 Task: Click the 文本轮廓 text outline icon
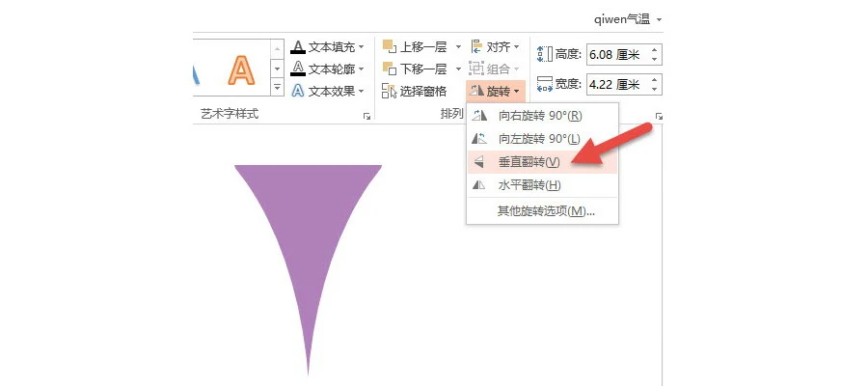pos(298,69)
